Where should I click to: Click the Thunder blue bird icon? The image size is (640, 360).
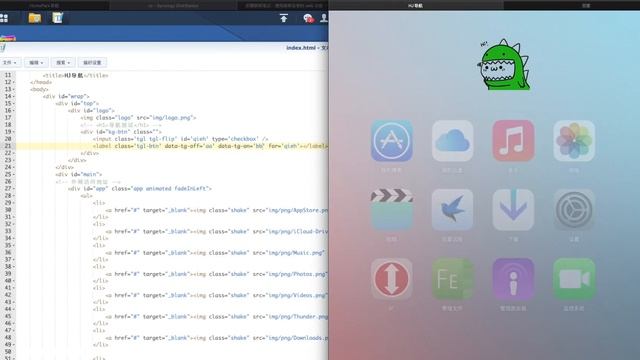click(x=452, y=209)
